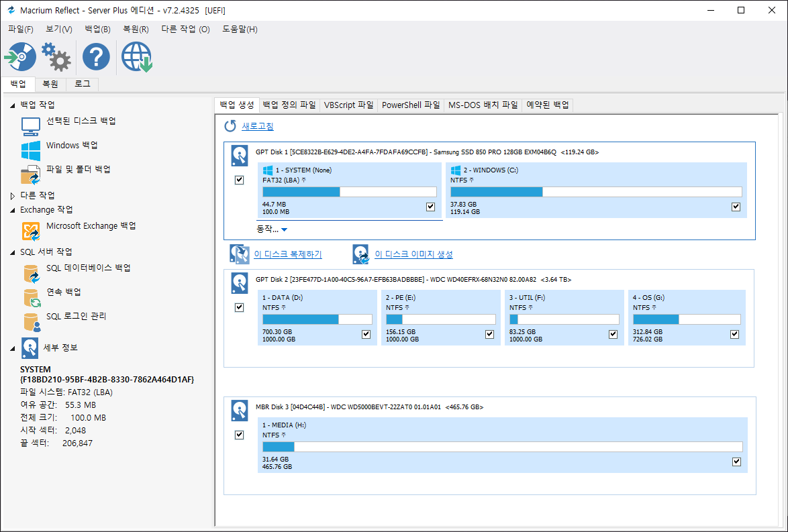Image resolution: width=788 pixels, height=532 pixels.
Task: Uncheck the DATA (D:) partition checkbox
Action: (x=366, y=334)
